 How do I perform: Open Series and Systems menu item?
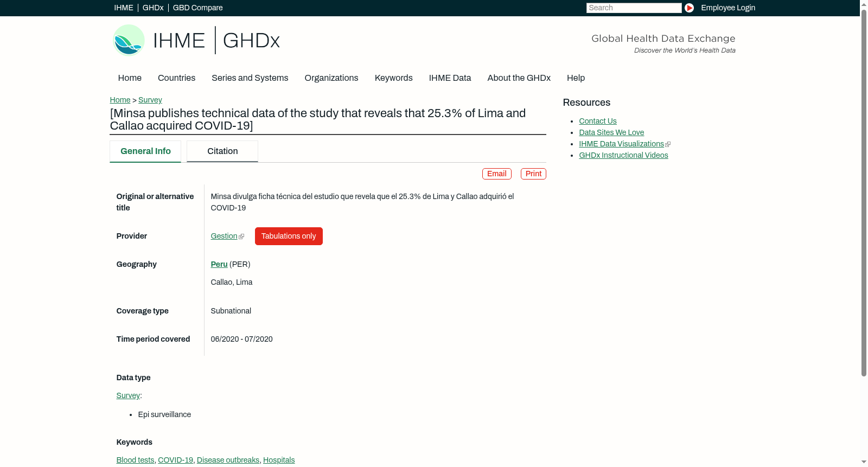250,78
